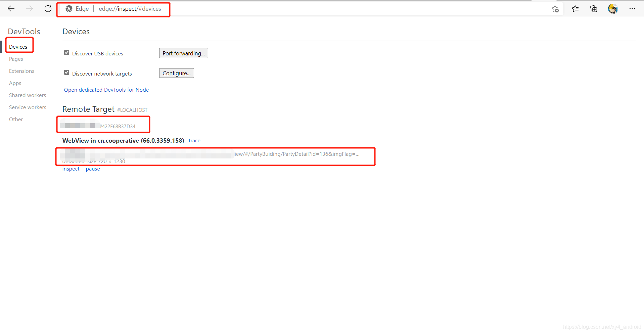Click the grayed-out forward arrow
Screen dimensions: 644x333
pyautogui.click(x=30, y=8)
